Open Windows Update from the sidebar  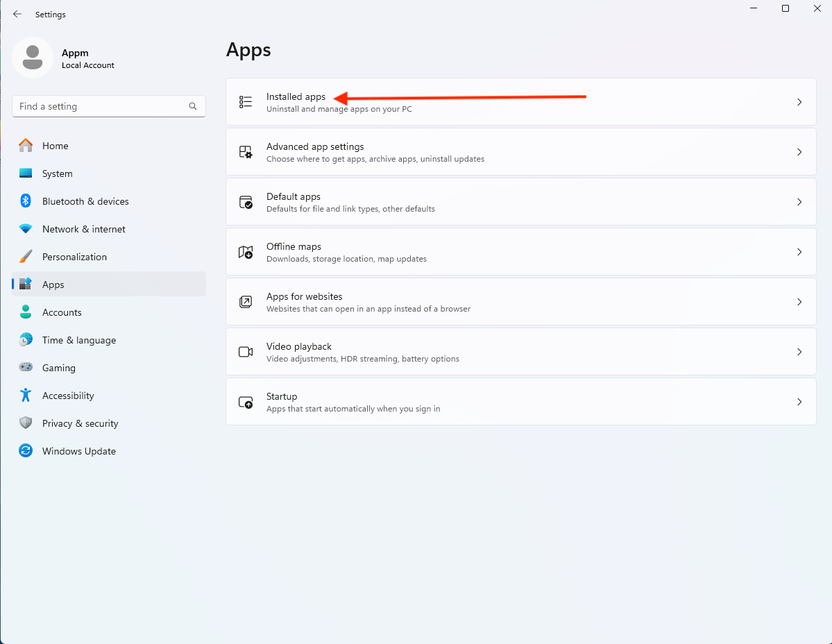click(x=26, y=451)
